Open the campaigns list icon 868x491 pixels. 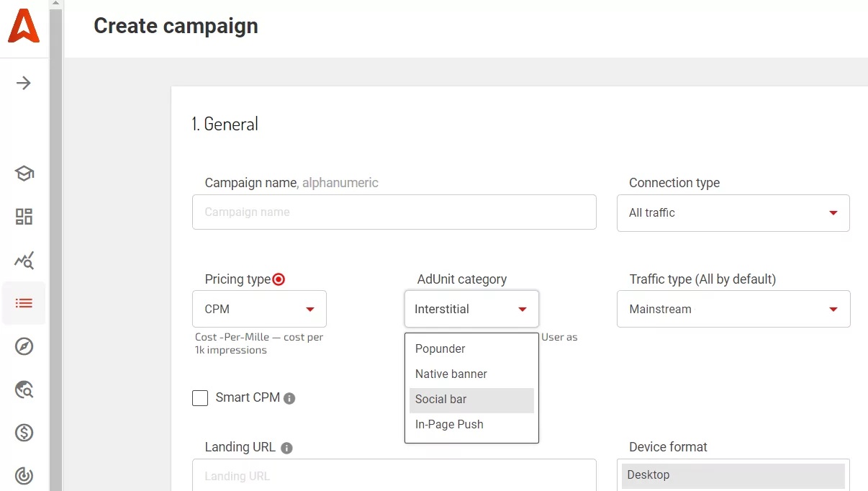click(24, 303)
